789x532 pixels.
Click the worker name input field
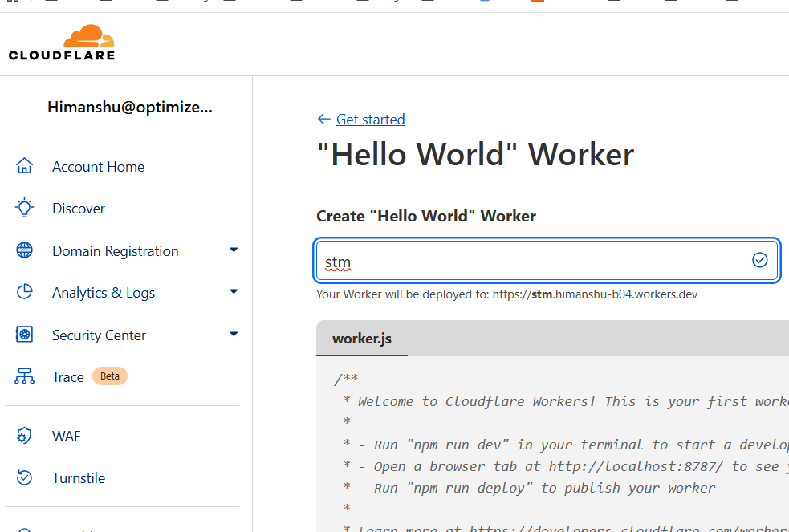[x=546, y=261]
